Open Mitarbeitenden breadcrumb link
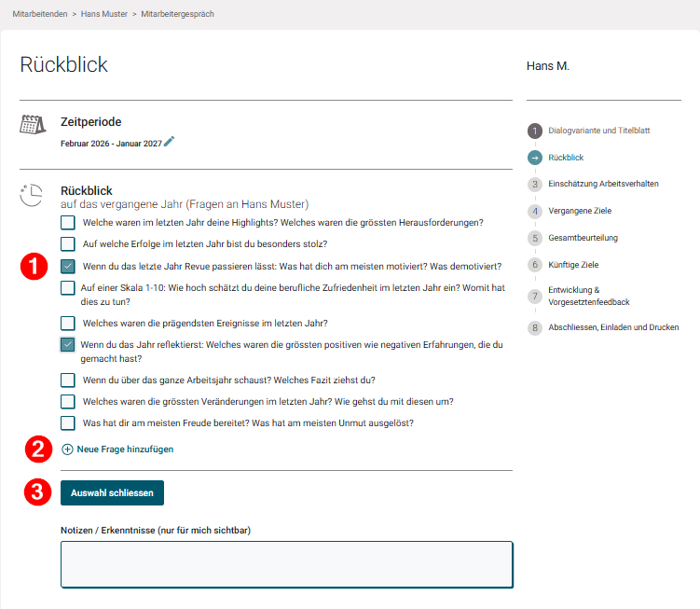 click(40, 14)
